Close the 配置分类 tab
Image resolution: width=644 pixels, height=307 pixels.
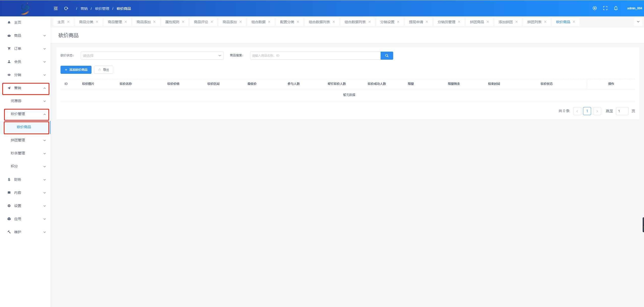(x=298, y=22)
